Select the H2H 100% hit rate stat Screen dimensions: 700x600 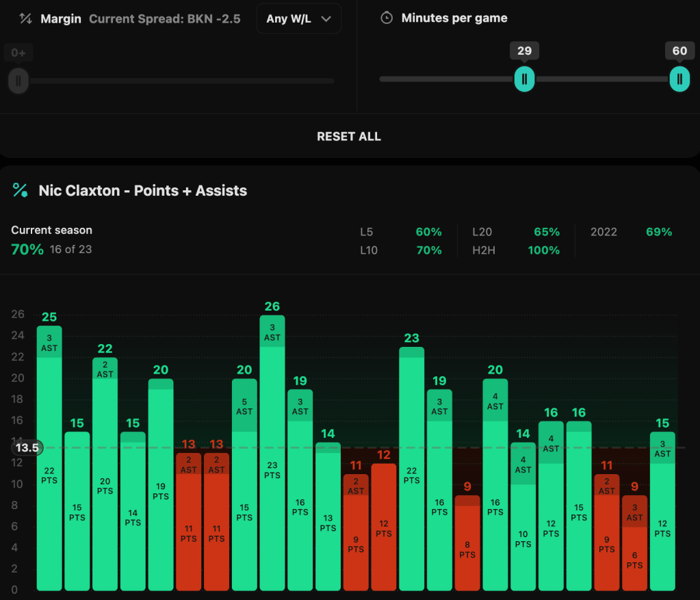pos(515,250)
